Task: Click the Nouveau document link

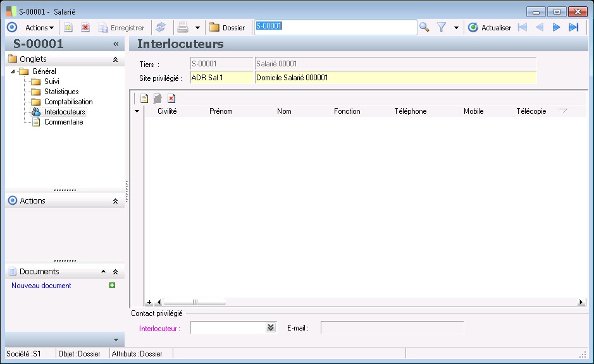Action: [x=42, y=286]
